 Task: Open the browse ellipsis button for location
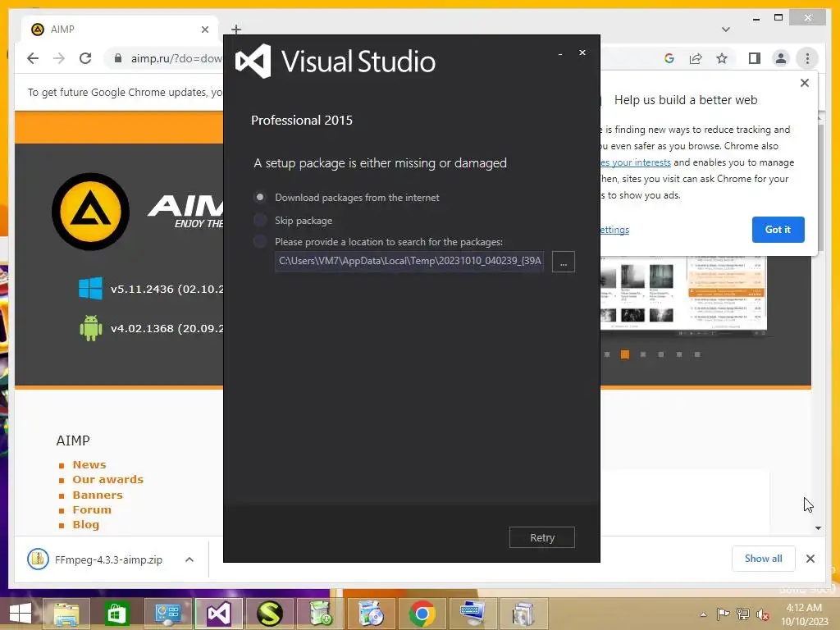click(563, 262)
